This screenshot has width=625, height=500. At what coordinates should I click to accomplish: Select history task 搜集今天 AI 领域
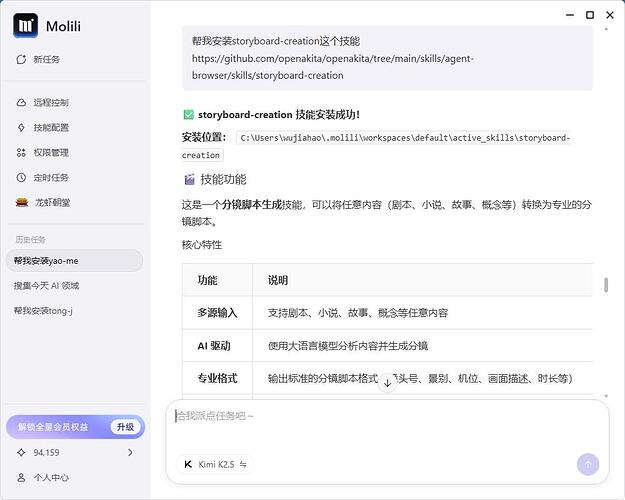46,285
